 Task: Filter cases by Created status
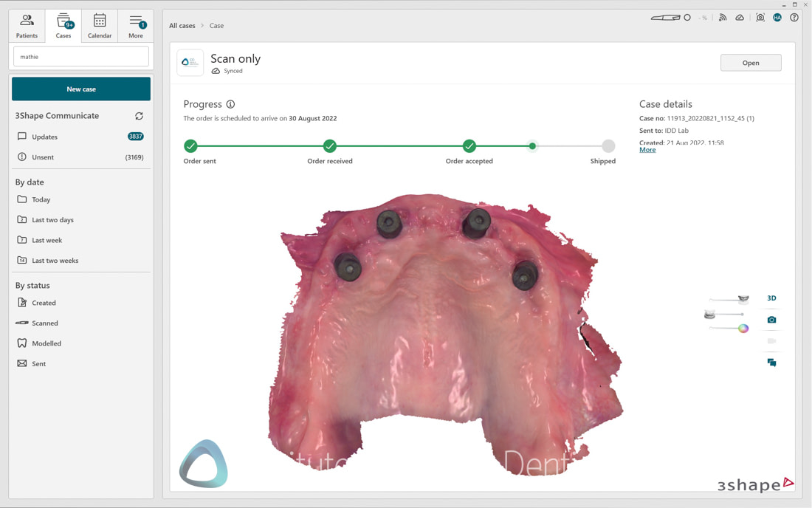[x=44, y=303]
